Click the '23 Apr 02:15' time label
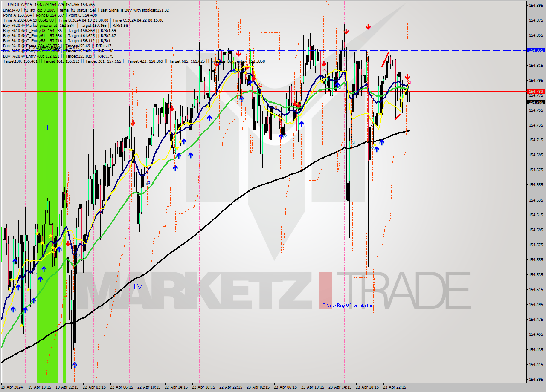 pyautogui.click(x=258, y=387)
